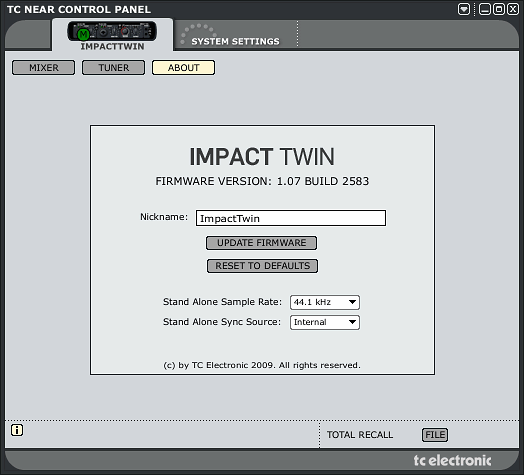Screen dimensions: 524x475
Task: Click the info icon at bottom left
Action: pos(17,430)
